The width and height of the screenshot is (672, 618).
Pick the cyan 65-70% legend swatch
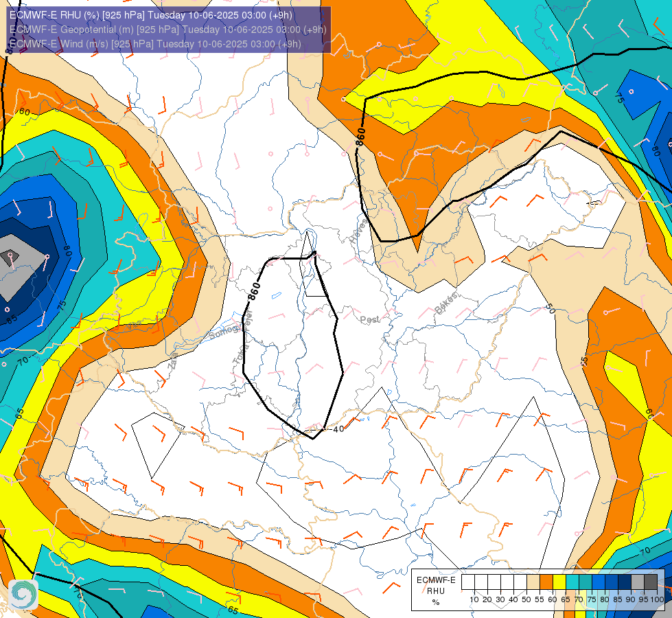pyautogui.click(x=572, y=582)
